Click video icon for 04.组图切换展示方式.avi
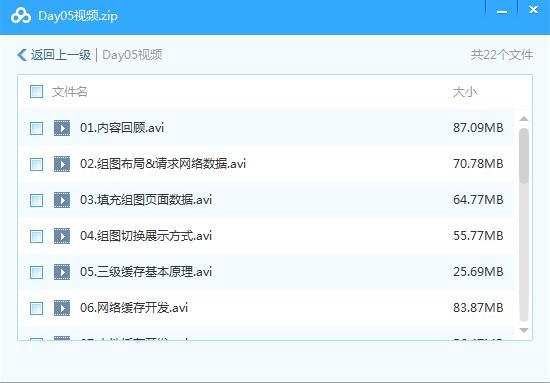Viewport: 550px width, 383px height. pos(62,236)
